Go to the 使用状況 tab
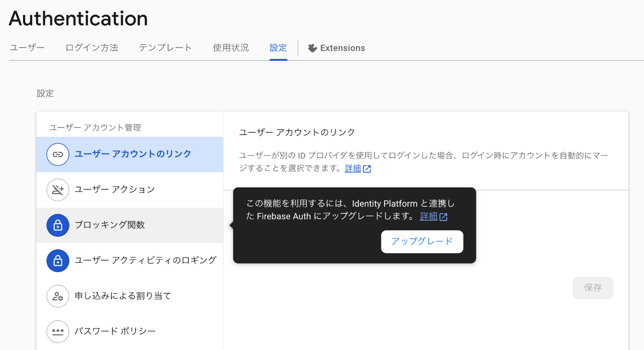644x350 pixels. (231, 48)
